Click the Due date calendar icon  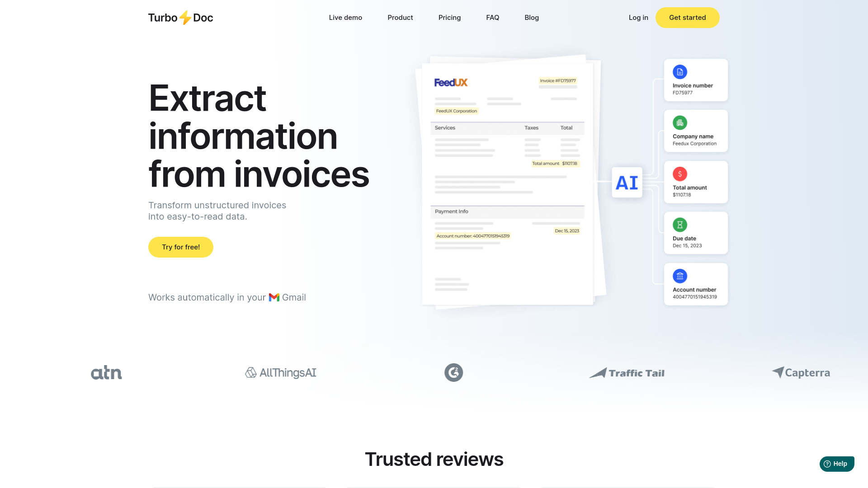pyautogui.click(x=679, y=225)
